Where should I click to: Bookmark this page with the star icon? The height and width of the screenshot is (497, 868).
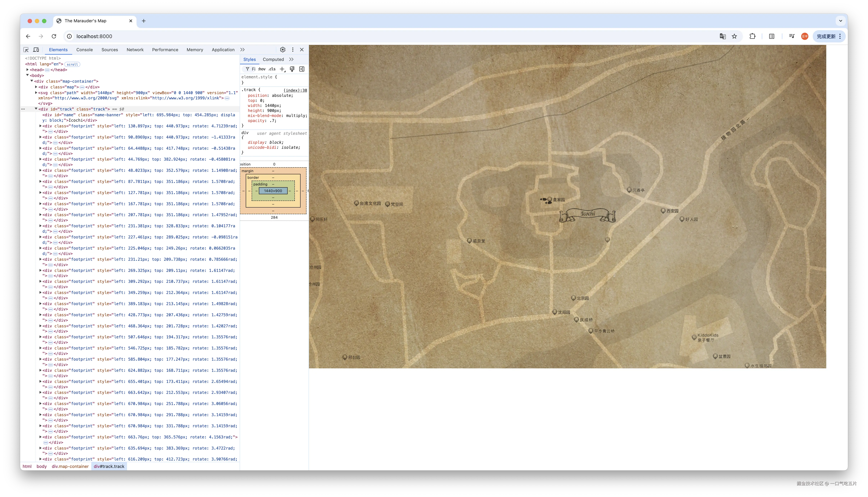click(x=734, y=36)
